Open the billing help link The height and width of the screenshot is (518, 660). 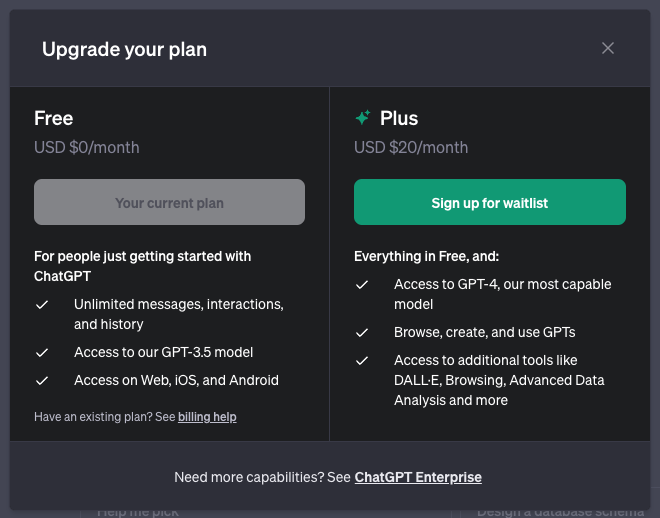tap(207, 416)
